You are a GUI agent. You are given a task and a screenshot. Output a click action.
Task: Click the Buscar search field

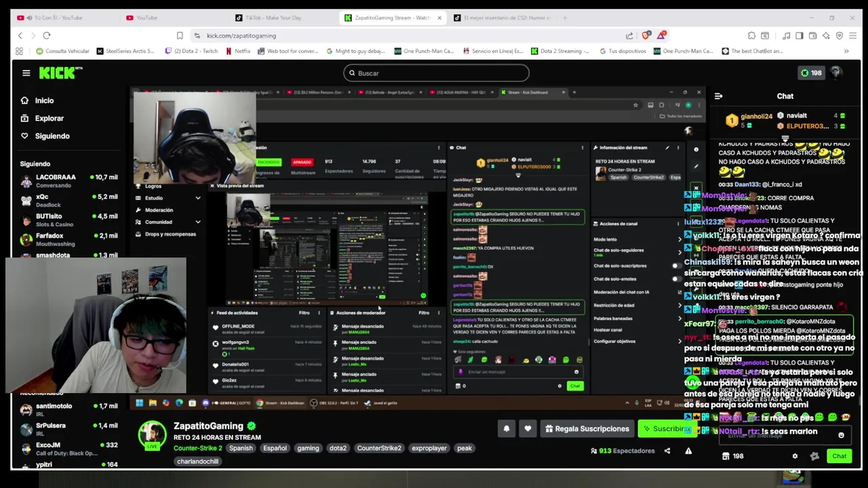click(436, 73)
